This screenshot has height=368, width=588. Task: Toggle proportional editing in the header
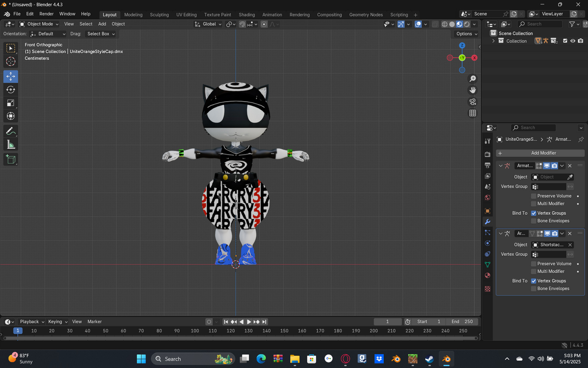[264, 24]
